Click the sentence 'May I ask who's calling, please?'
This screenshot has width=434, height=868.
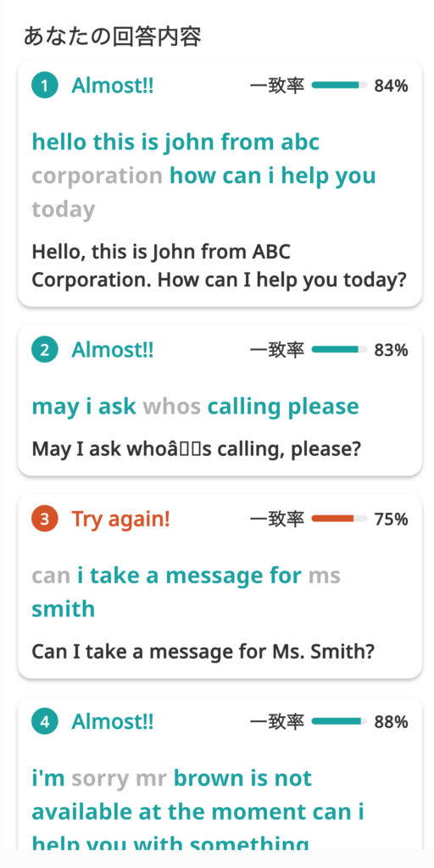(x=197, y=449)
